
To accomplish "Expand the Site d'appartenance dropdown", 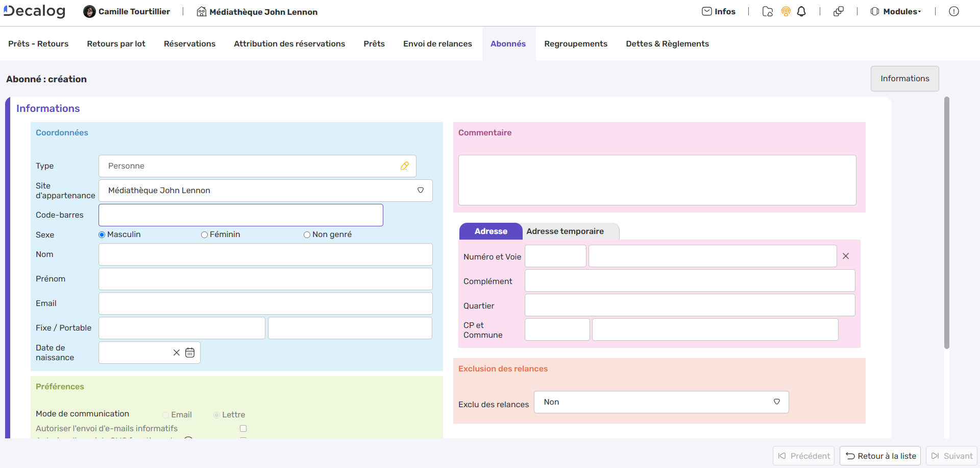I will click(421, 190).
